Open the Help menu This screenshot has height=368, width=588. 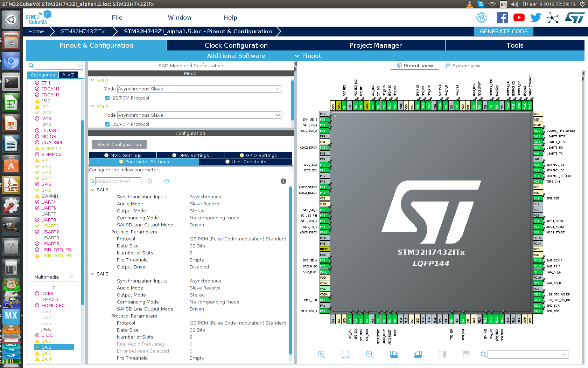[x=230, y=18]
